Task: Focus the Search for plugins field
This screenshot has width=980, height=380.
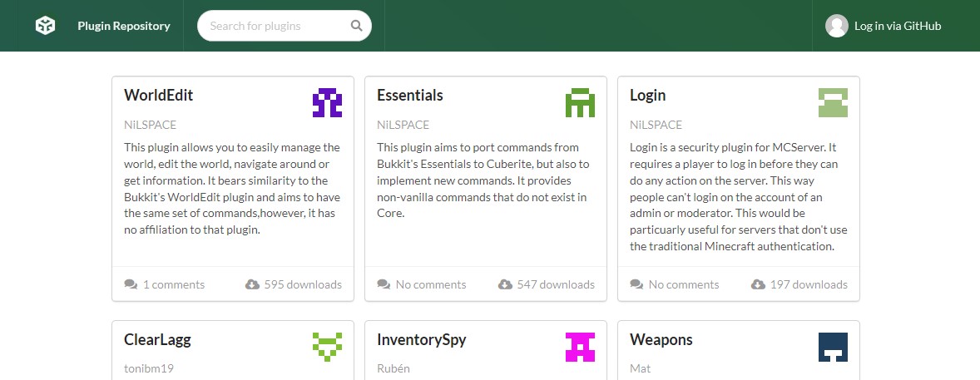Action: click(275, 26)
